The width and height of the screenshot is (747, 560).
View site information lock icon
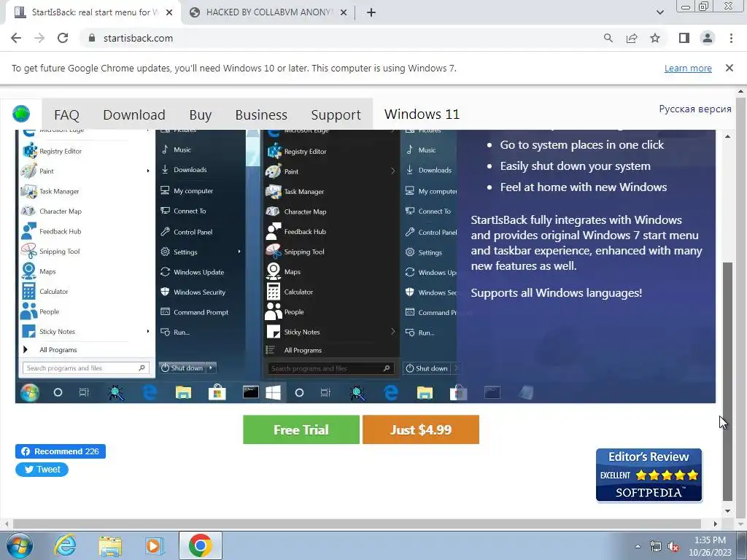tap(92, 38)
